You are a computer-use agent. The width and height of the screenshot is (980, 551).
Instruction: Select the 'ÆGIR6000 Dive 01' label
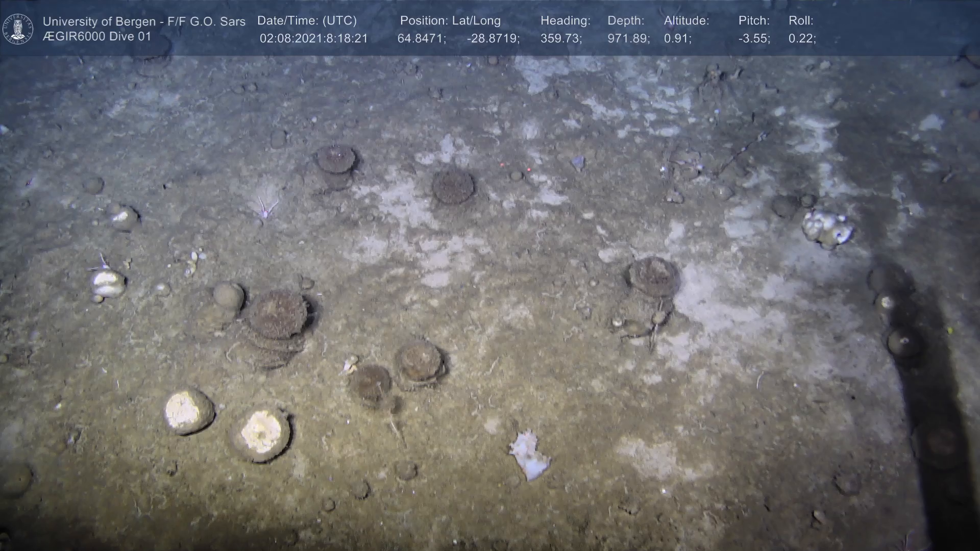coord(97,37)
